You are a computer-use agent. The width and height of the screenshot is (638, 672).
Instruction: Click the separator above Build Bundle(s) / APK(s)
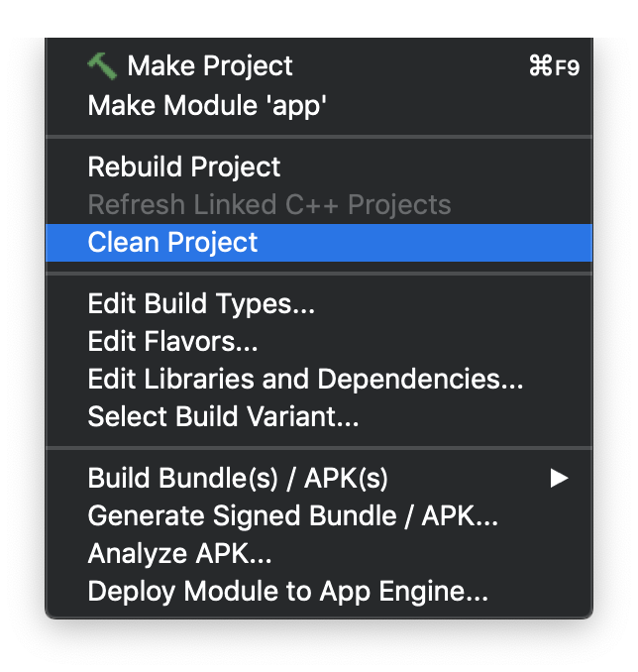[319, 448]
